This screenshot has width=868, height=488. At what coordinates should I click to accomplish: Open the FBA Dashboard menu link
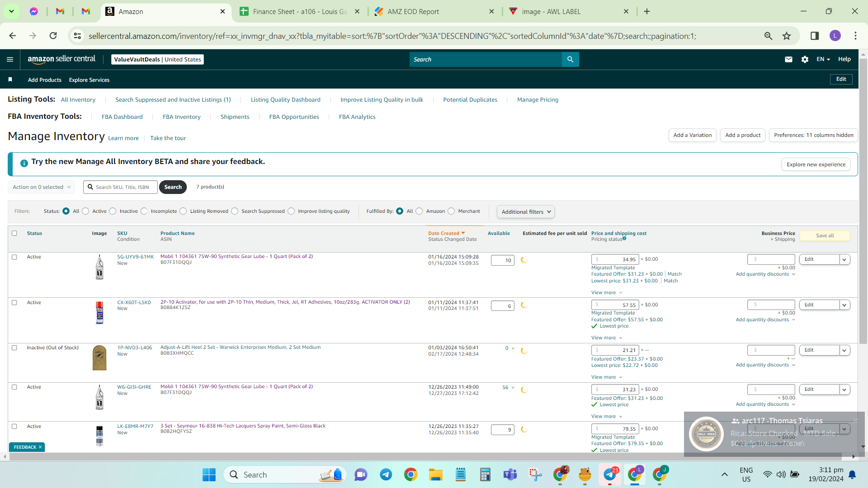click(x=122, y=117)
